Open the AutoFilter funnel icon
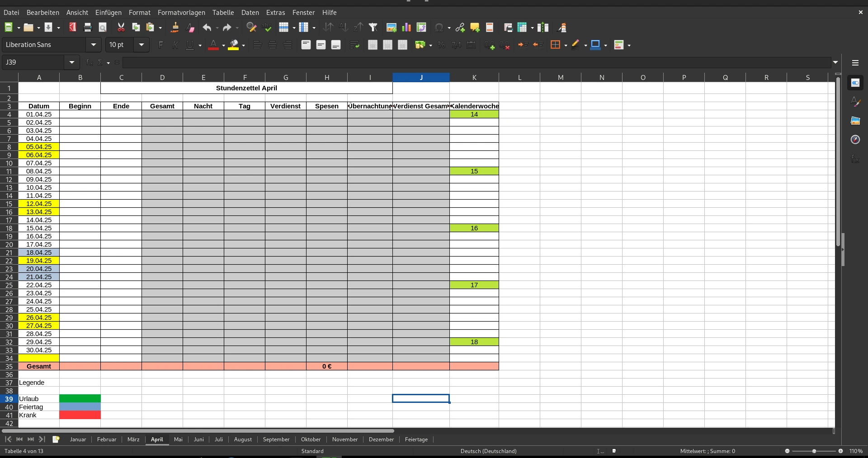This screenshot has height=458, width=868. coord(373,28)
